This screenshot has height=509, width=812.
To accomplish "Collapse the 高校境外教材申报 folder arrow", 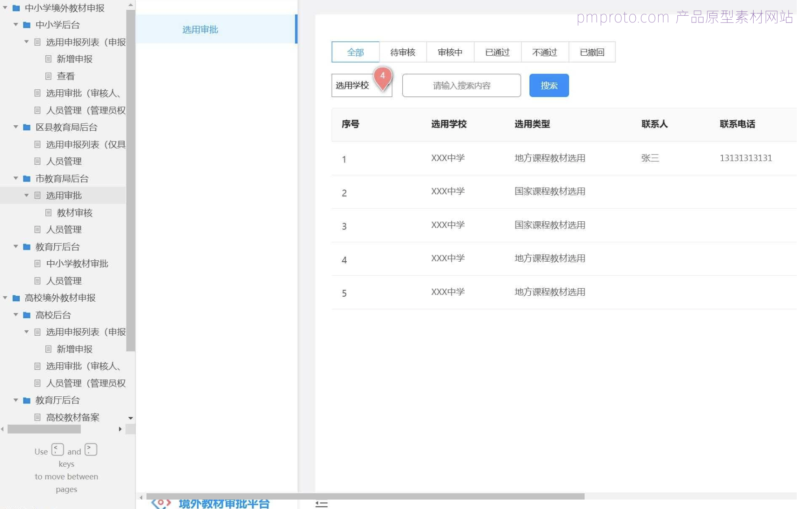I will pos(5,298).
